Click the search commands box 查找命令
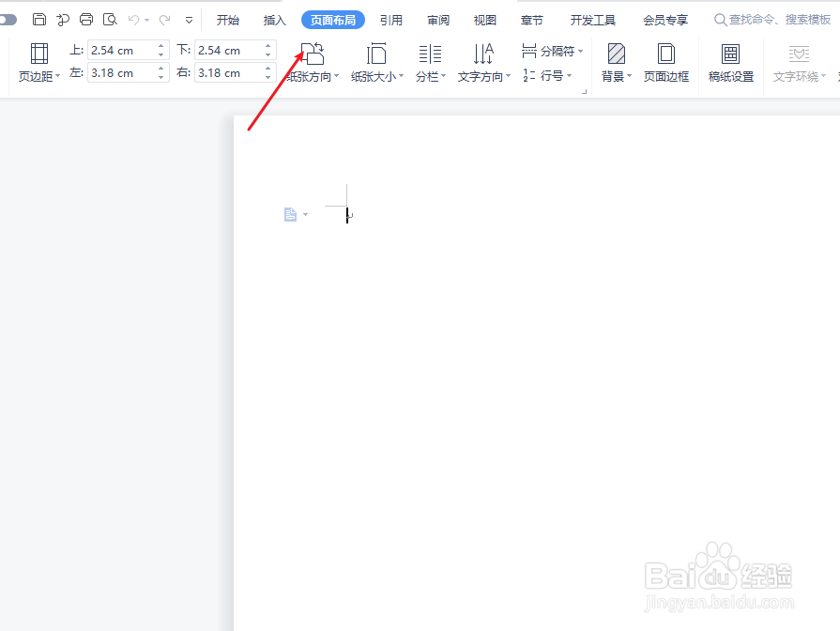The height and width of the screenshot is (631, 840). click(x=772, y=20)
